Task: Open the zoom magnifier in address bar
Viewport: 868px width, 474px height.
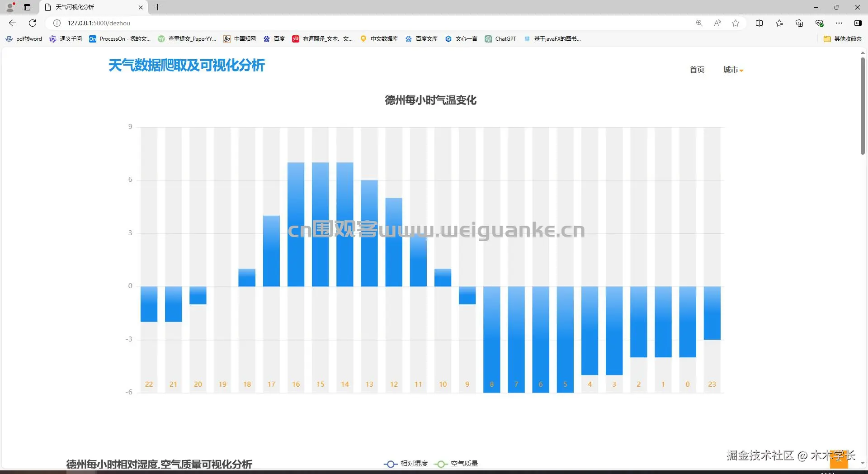Action: (699, 23)
